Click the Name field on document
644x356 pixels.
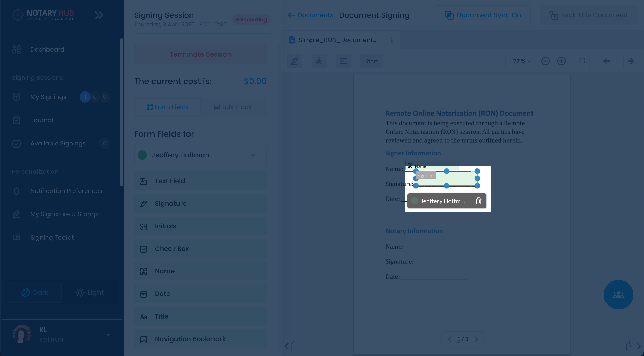pyautogui.click(x=432, y=166)
